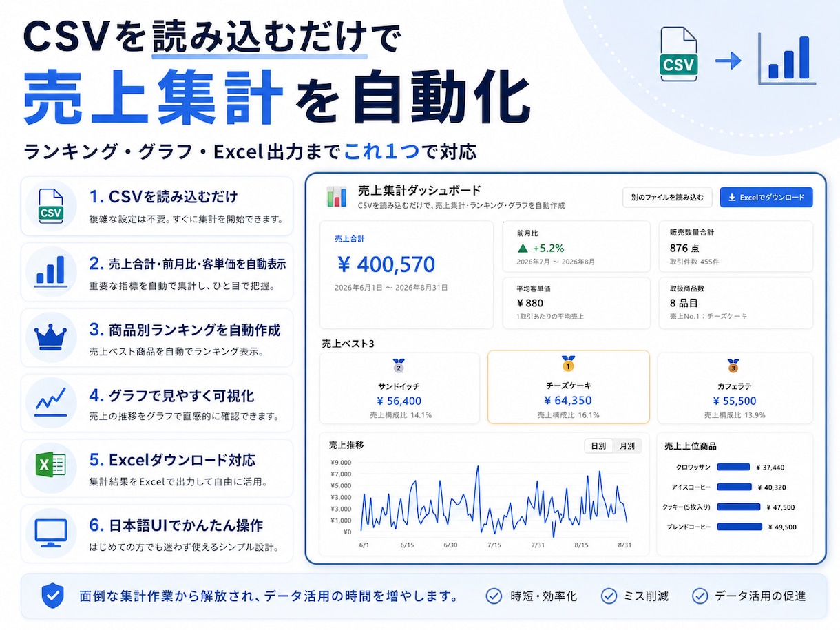Click the CSV icon in feature 1 card

coord(51,205)
